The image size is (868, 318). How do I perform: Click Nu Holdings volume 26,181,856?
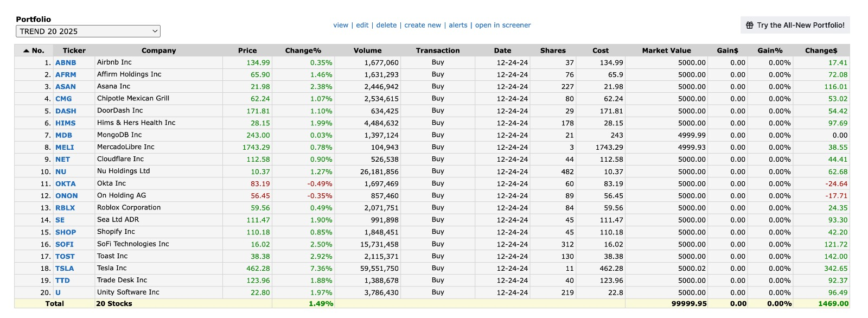380,171
